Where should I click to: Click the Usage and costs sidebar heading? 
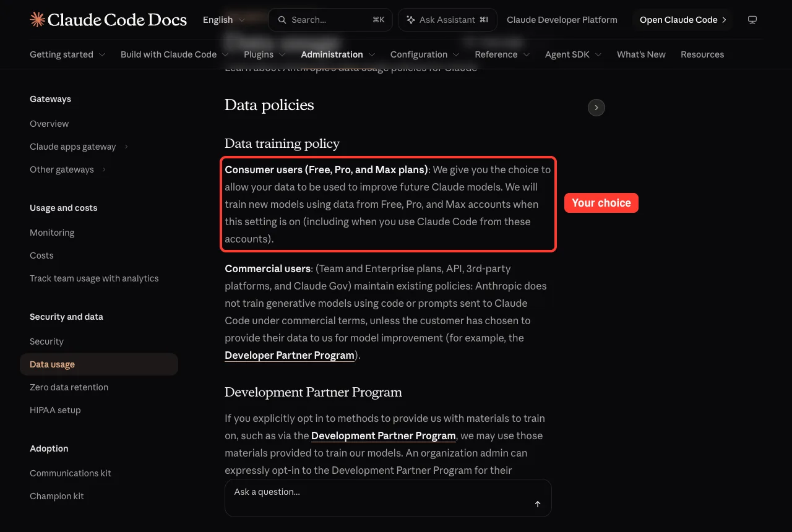63,208
